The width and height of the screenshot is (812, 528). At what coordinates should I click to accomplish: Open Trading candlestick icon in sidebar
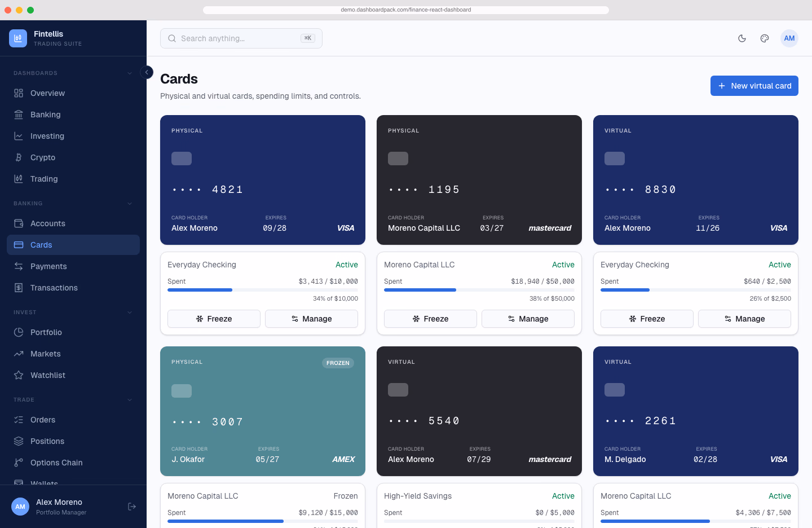click(19, 179)
